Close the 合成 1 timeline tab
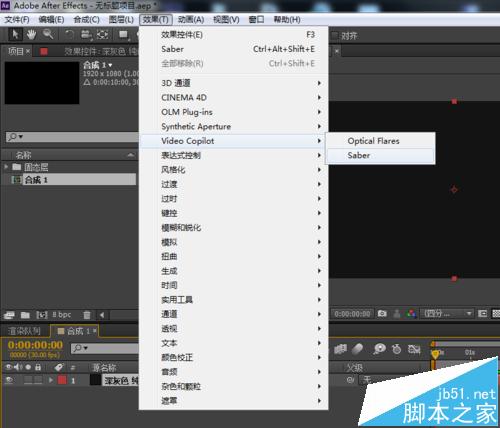 95,331
